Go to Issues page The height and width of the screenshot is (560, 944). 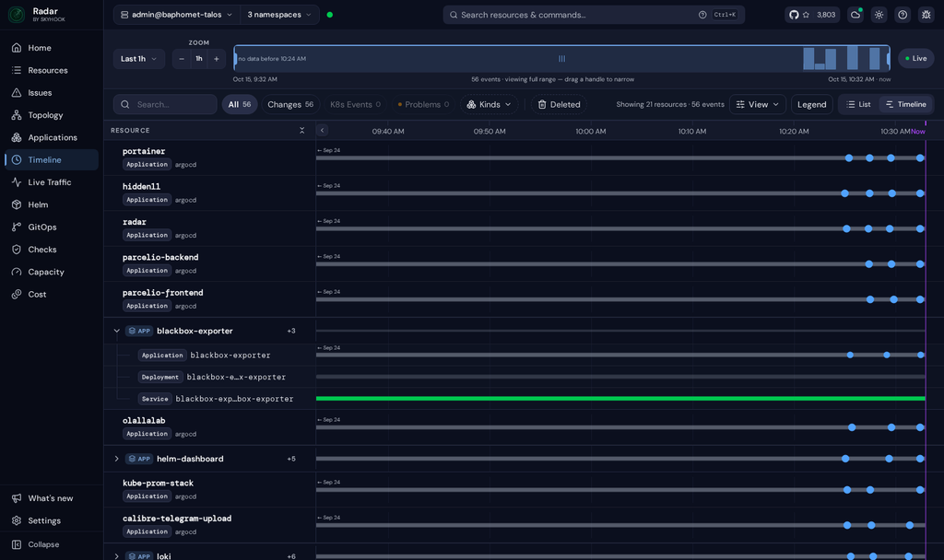click(x=52, y=93)
